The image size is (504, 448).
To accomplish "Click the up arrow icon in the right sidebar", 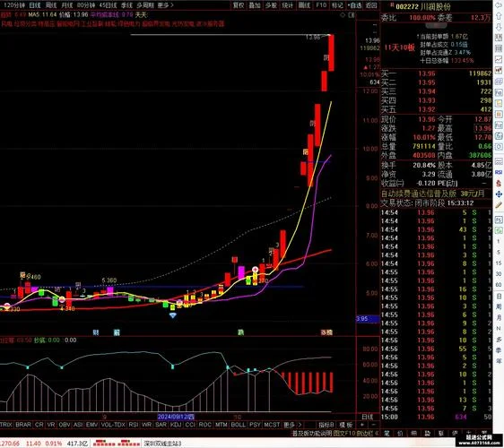I will [x=499, y=16].
